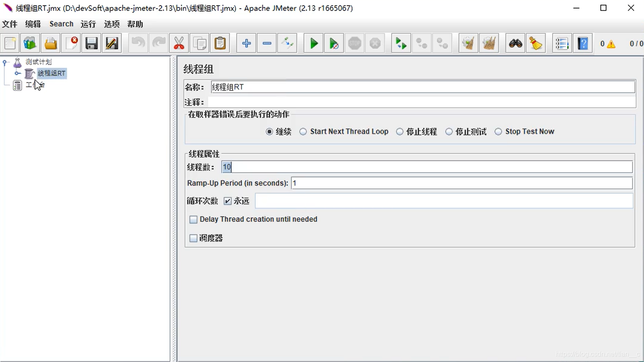Image resolution: width=644 pixels, height=362 pixels.
Task: Click the Close test plan icon
Action: [71, 43]
